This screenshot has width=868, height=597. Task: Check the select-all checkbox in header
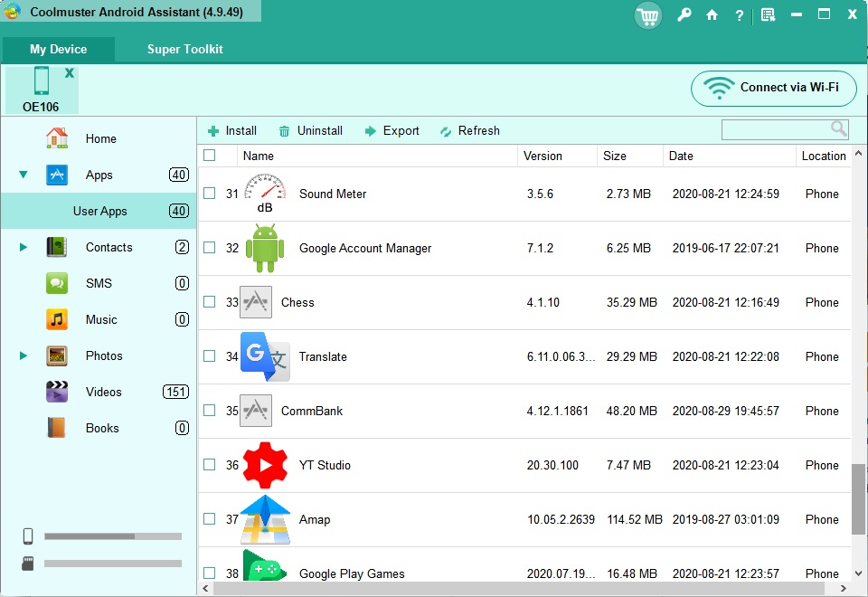(209, 156)
